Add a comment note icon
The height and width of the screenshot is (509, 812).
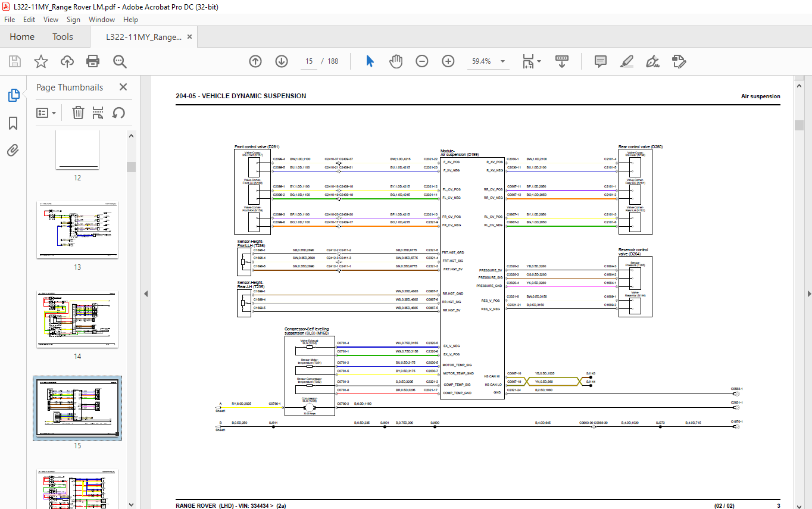601,61
